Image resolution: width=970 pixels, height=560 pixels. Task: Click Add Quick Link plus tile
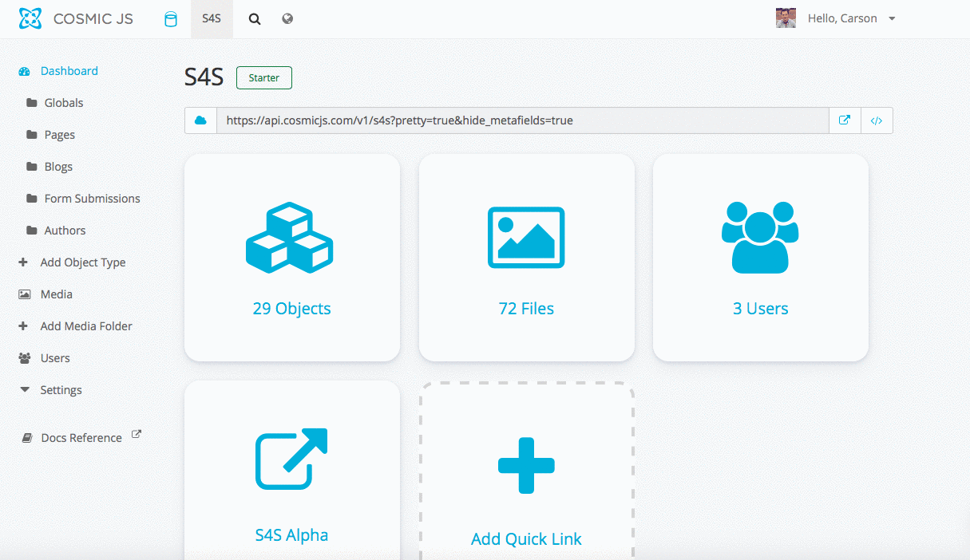[526, 464]
